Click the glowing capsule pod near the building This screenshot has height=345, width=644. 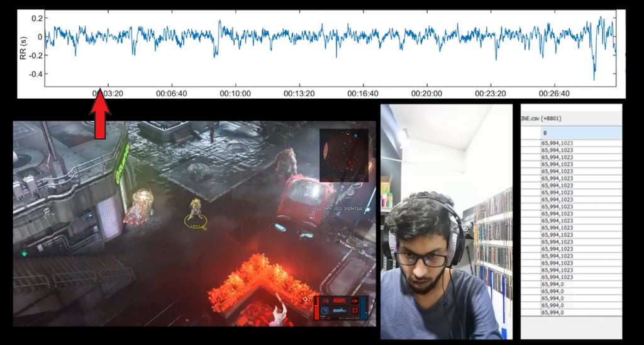(x=139, y=206)
